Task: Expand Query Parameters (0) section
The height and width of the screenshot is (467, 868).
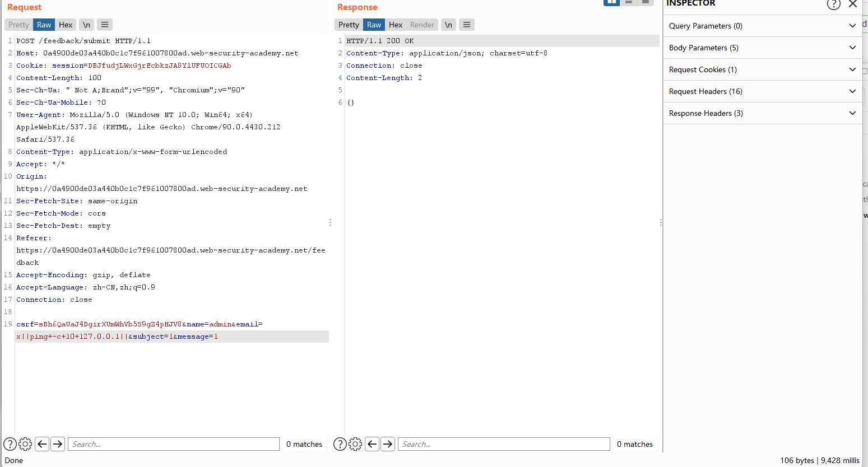Action: coord(762,26)
